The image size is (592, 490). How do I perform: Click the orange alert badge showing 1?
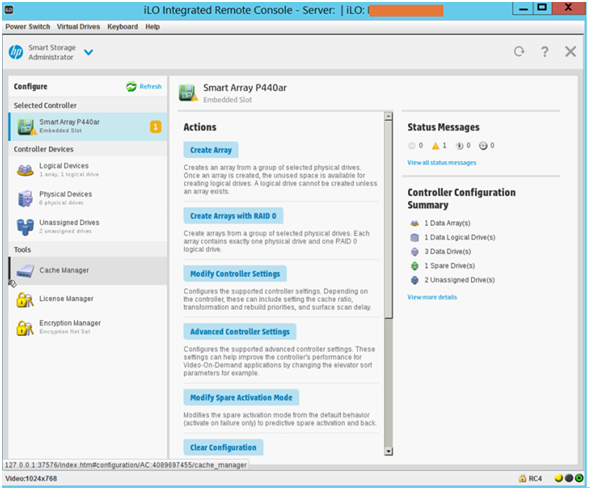[x=156, y=127]
